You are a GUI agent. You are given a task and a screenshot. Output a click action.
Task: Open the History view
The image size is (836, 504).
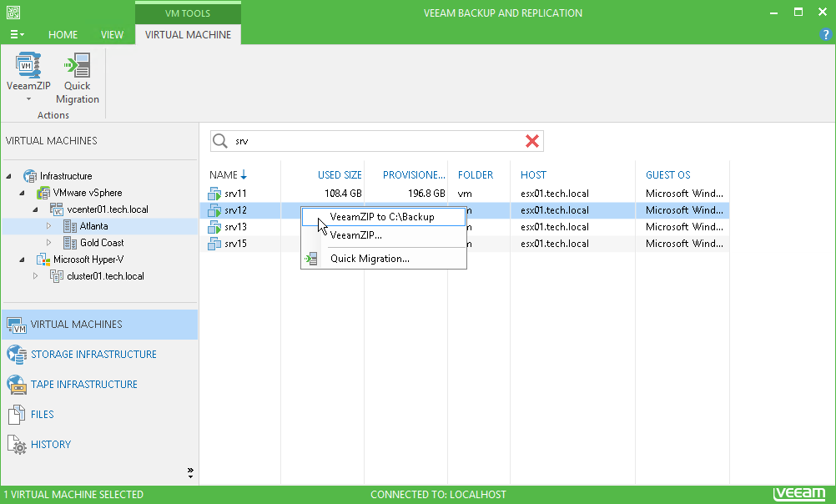pos(50,444)
